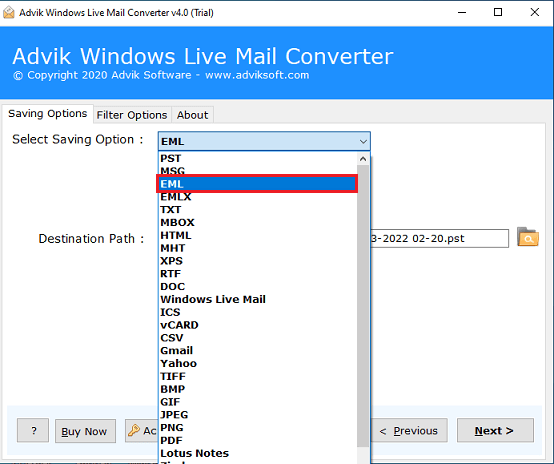The height and width of the screenshot is (464, 554).
Task: Select PDF saving option
Action: (258, 440)
